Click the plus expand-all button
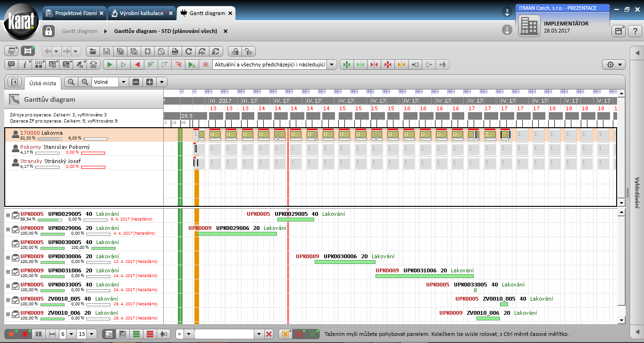Viewport: 644px width, 343px height. click(x=150, y=82)
